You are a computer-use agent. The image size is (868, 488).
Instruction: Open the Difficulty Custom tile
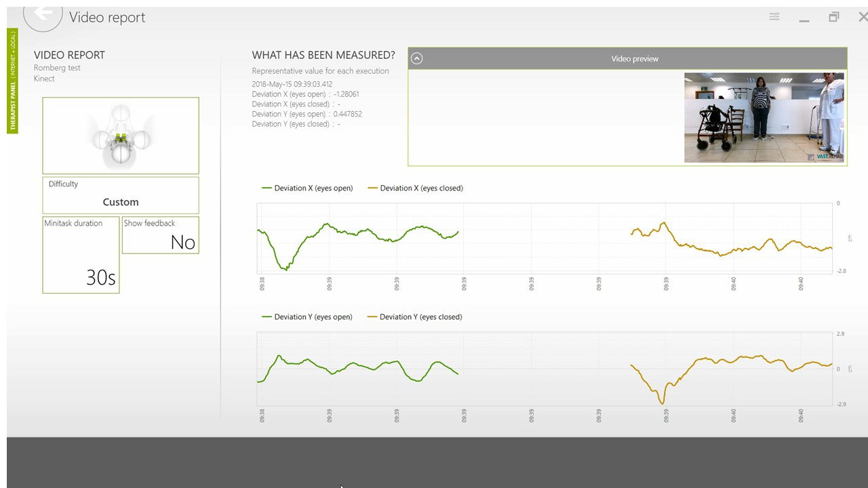click(x=121, y=195)
